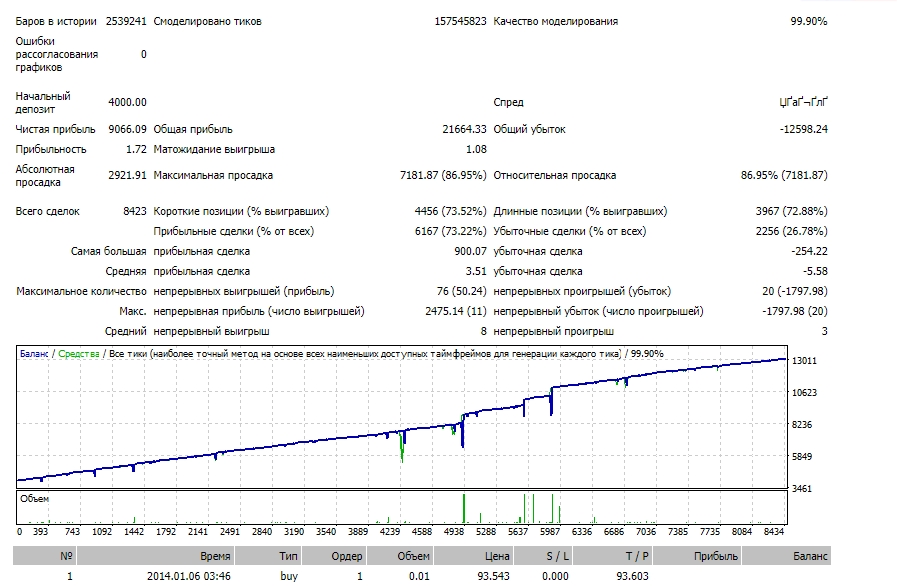Select the value "3967 (72.88%)"
Image resolution: width=897 pixels, height=586 pixels.
[792, 211]
